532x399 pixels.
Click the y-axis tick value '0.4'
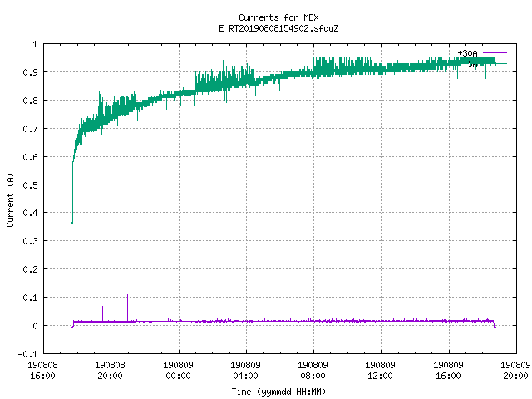point(30,213)
